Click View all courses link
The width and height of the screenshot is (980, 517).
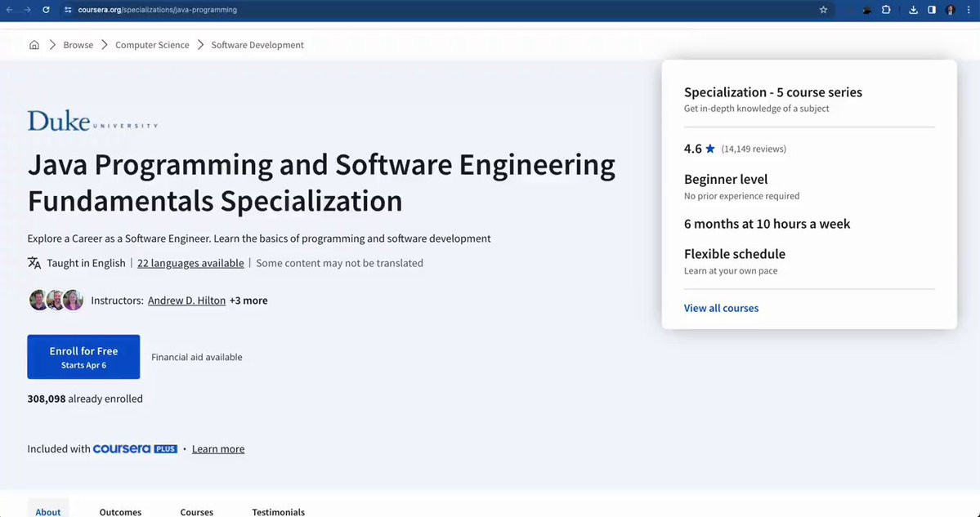coord(721,308)
